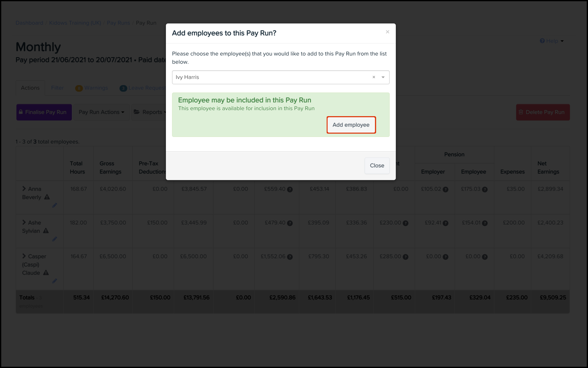
Task: Clear the selected employee Ivy Harris
Action: [x=374, y=77]
